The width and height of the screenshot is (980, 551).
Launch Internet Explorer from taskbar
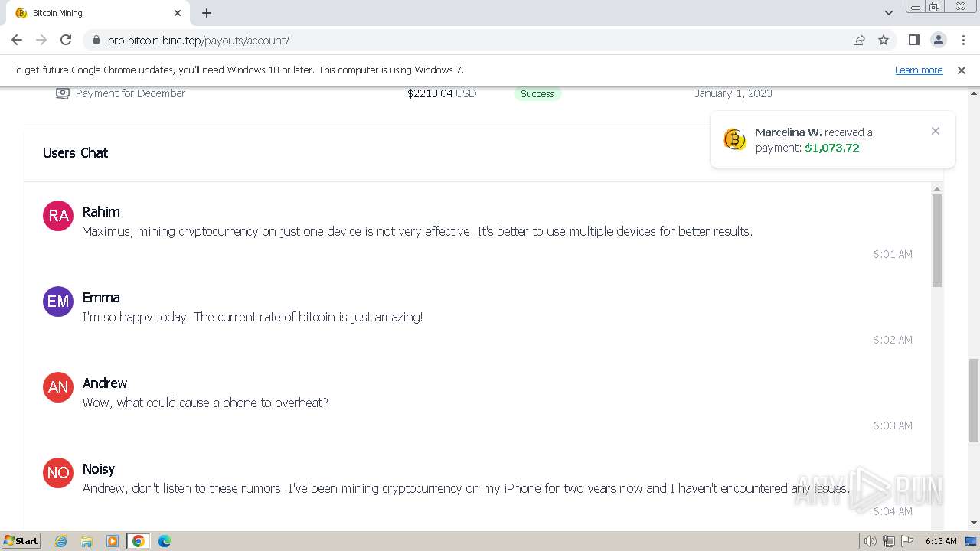(x=60, y=541)
